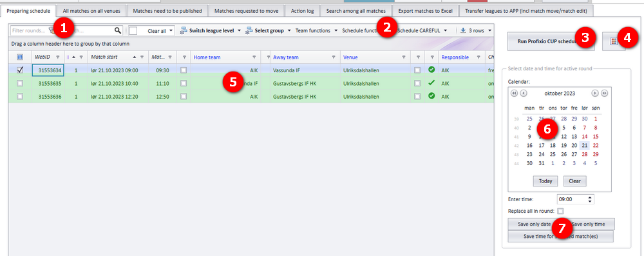This screenshot has height=256, width=644.
Task: Open the Responsible column filter icon
Action: tap(478, 57)
